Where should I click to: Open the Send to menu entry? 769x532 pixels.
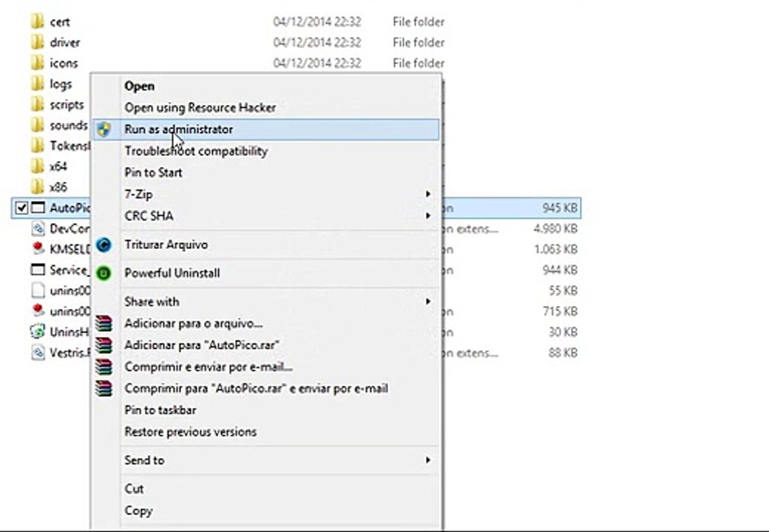(x=265, y=460)
